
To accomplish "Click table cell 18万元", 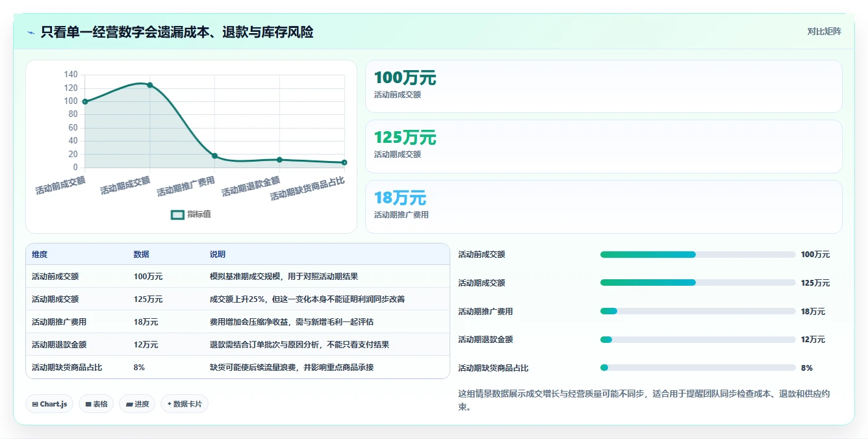I will pos(146,321).
